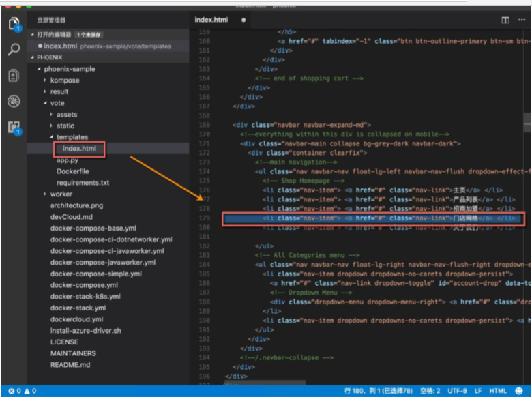Change language mode via HTML status item

(x=498, y=391)
